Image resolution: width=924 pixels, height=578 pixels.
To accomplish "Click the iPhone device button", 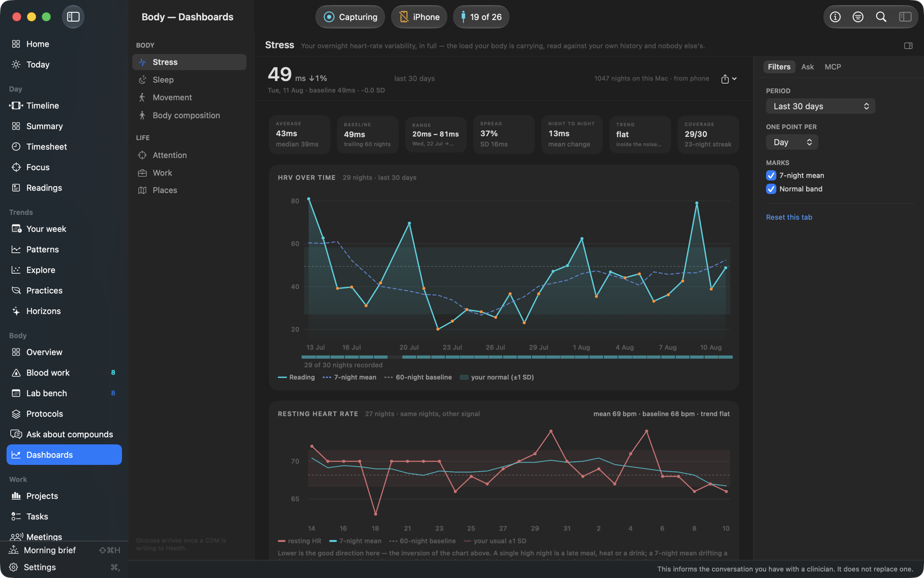I will 419,17.
